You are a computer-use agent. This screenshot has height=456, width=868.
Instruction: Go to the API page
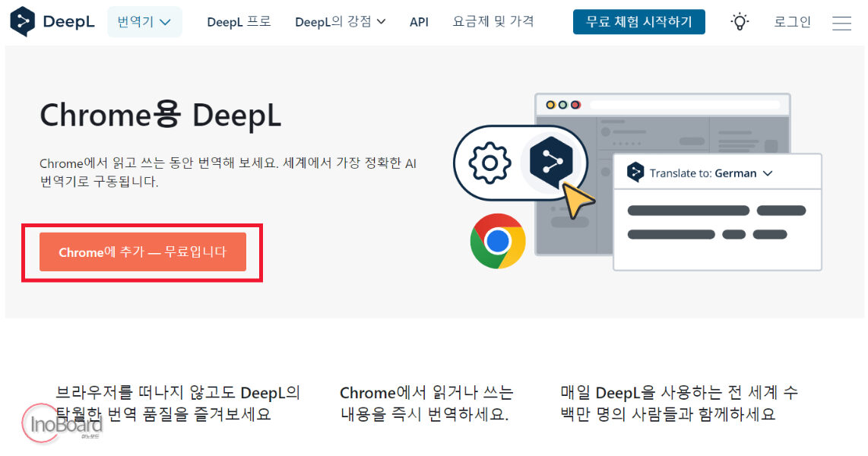pos(419,22)
